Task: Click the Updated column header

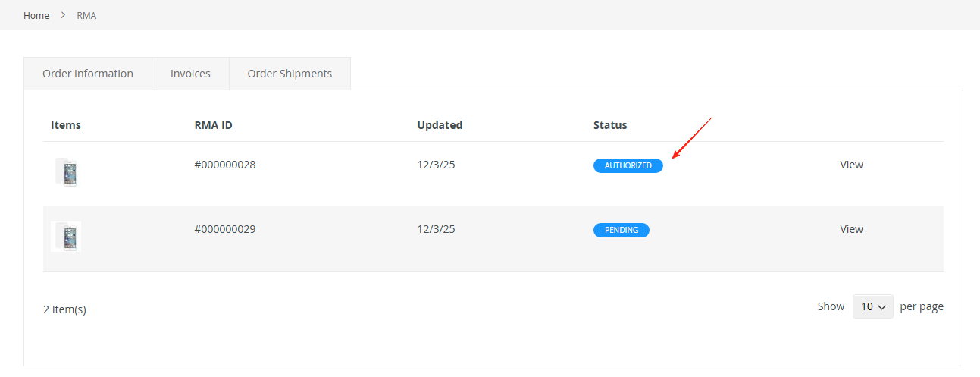Action: [440, 125]
